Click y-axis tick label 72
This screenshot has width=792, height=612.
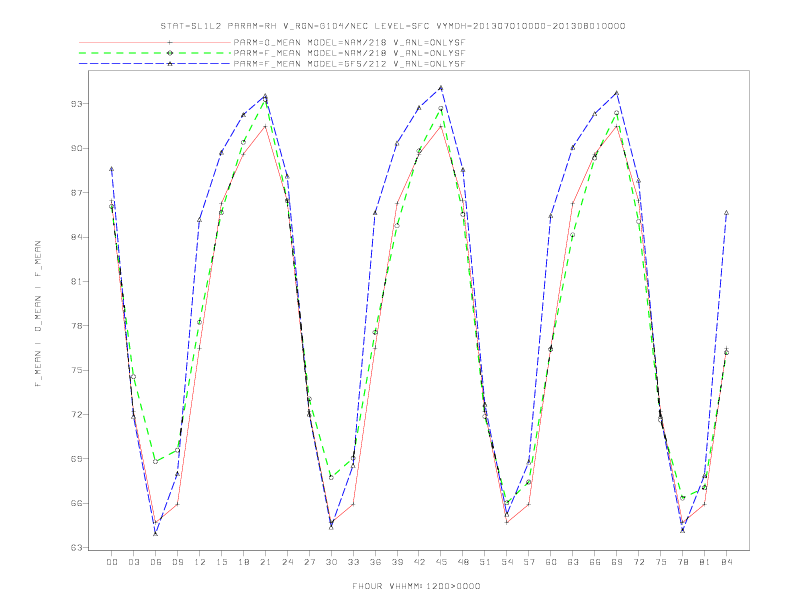click(76, 415)
